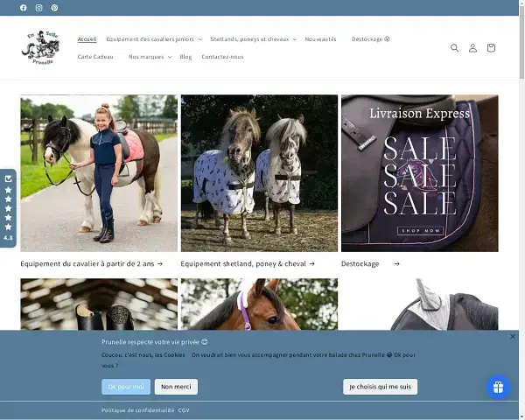Click the bay horse with purple halter image
525x420 pixels.
[260, 304]
